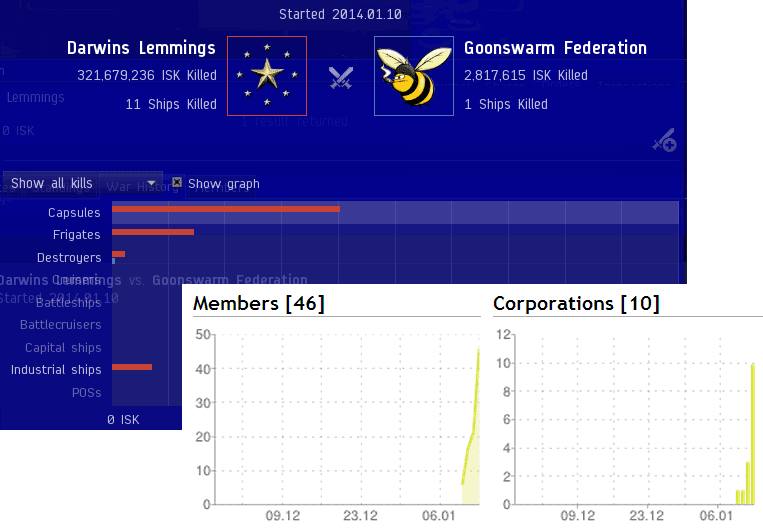Viewport: 763px width, 529px height.
Task: Select the Battleships row label
Action: [x=69, y=303]
